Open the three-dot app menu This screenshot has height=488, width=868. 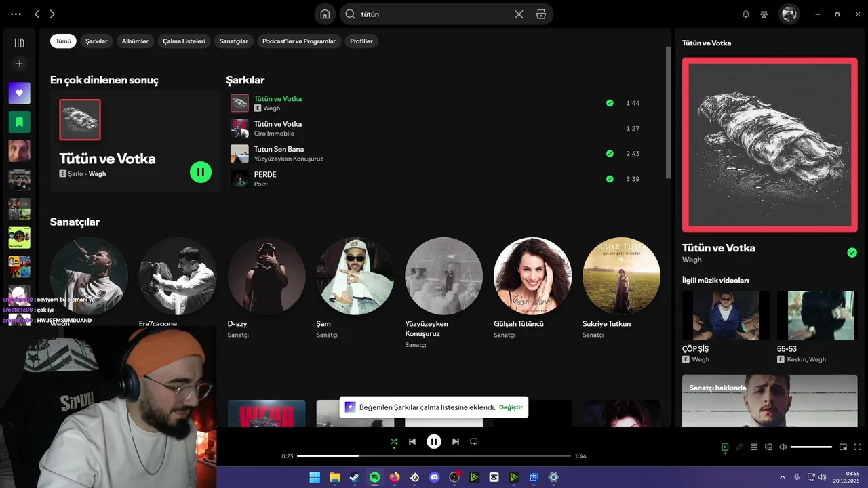(x=16, y=14)
